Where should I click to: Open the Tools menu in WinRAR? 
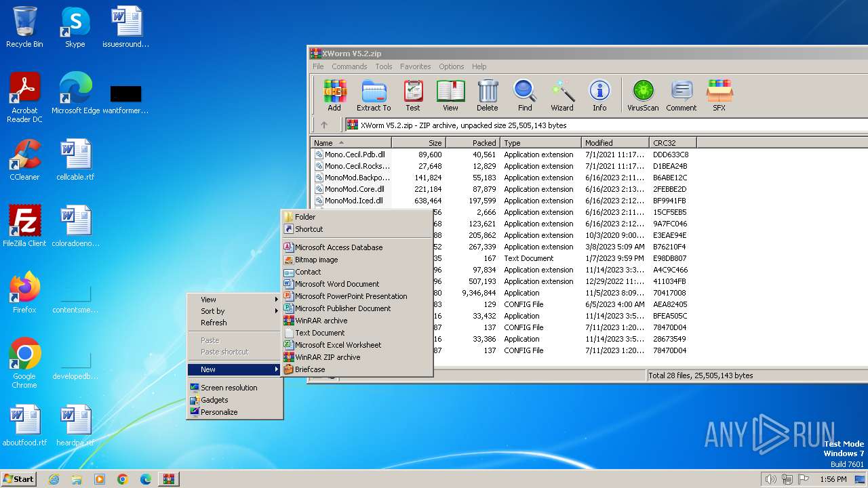384,66
